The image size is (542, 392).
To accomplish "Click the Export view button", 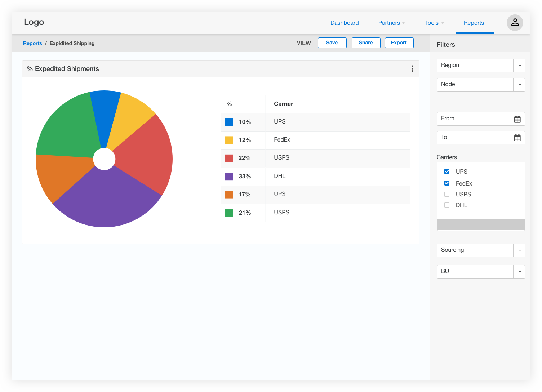I will point(399,43).
